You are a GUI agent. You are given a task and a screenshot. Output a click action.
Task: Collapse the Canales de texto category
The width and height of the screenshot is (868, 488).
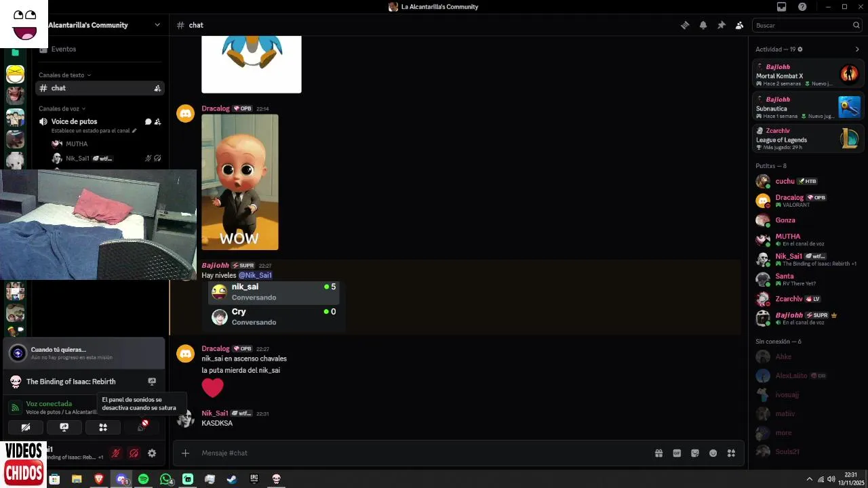(64, 75)
